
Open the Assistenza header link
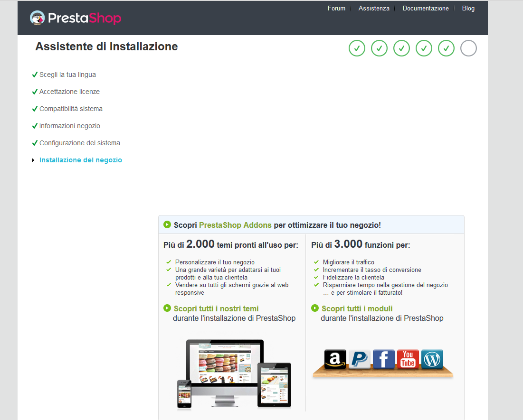tap(374, 9)
